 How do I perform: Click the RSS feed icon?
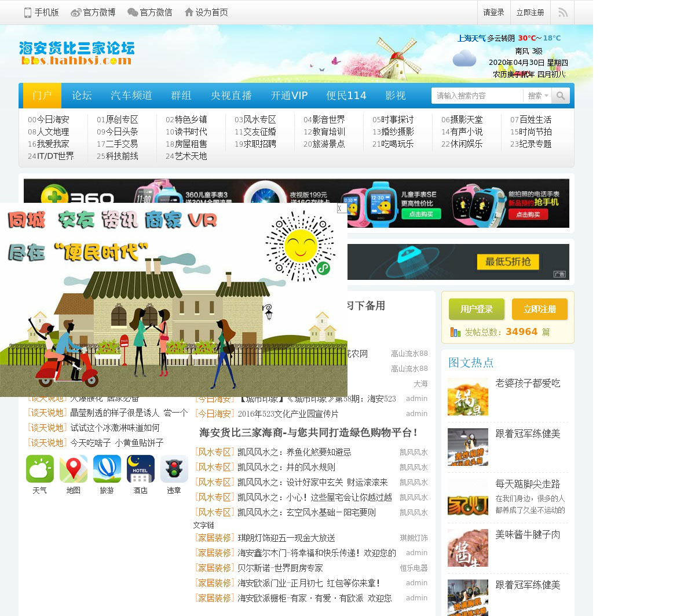(x=562, y=12)
